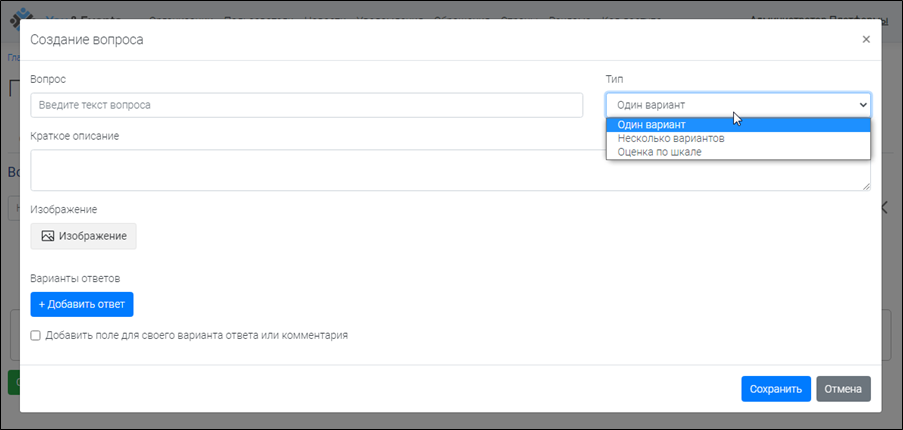The height and width of the screenshot is (430, 903).
Task: Click the resize grip of description textarea
Action: (865, 185)
